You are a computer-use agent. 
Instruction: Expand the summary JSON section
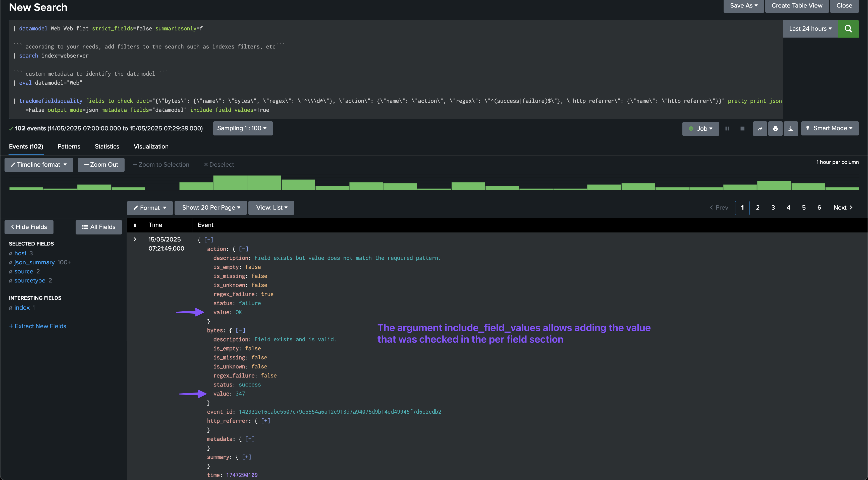point(247,457)
